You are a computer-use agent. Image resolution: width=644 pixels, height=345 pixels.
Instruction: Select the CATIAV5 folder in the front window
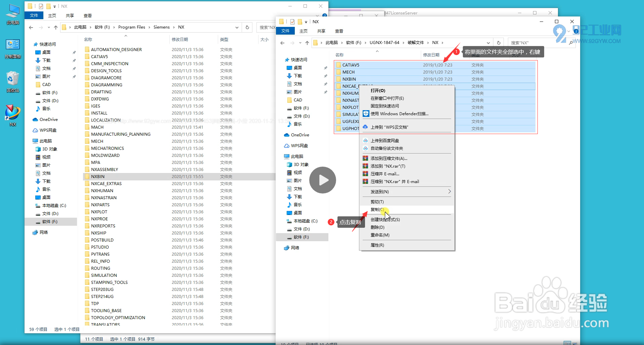click(435, 65)
